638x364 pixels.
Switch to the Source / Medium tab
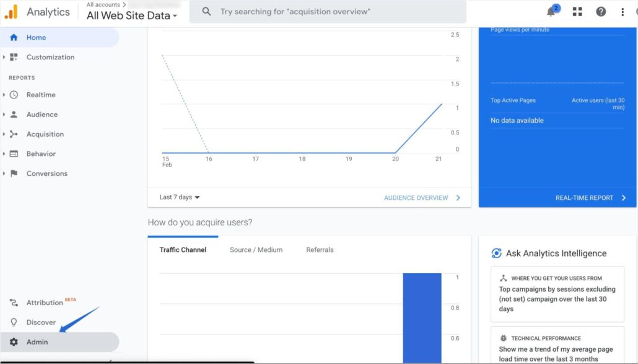pyautogui.click(x=256, y=249)
